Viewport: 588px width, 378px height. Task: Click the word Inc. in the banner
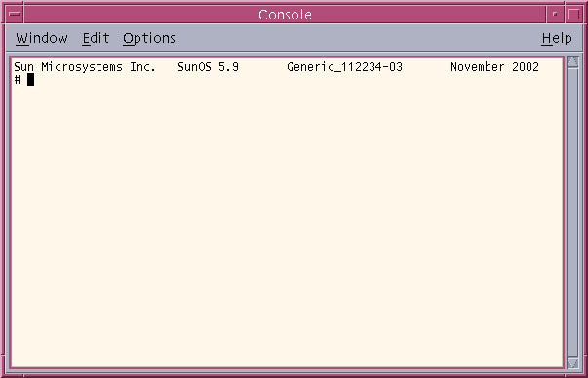pos(142,67)
